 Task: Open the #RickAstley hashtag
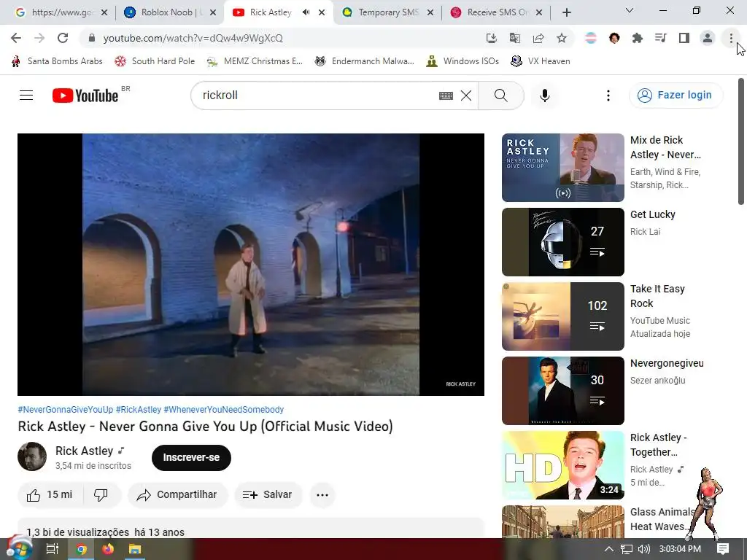point(138,410)
